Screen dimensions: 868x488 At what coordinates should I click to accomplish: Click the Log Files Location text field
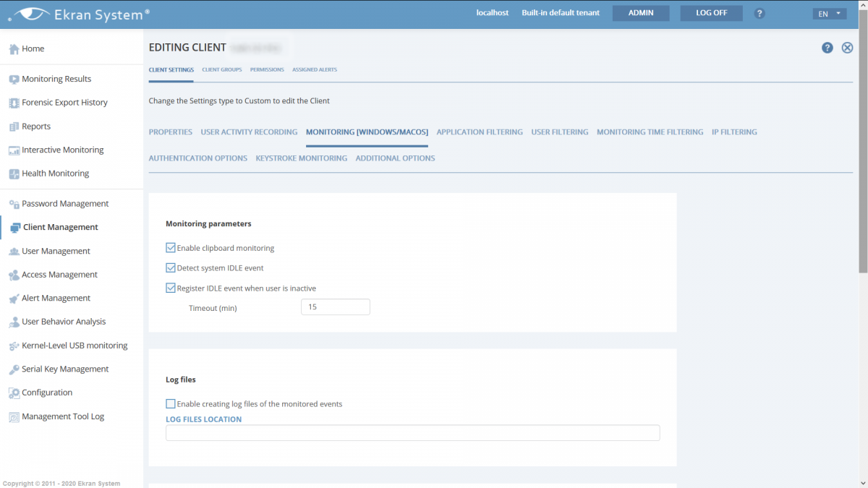click(x=412, y=433)
